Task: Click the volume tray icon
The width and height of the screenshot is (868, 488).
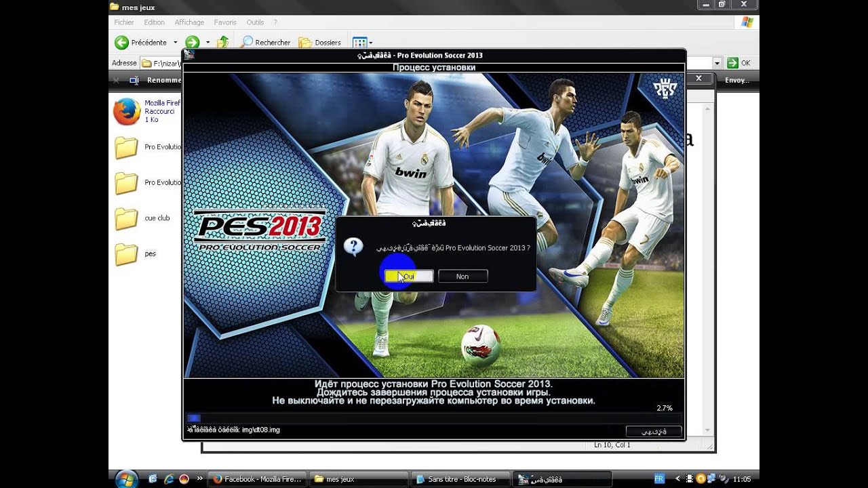Action: point(723,479)
